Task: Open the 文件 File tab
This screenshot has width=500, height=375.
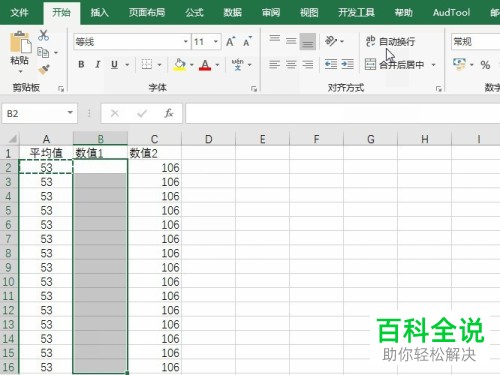Action: tap(19, 13)
